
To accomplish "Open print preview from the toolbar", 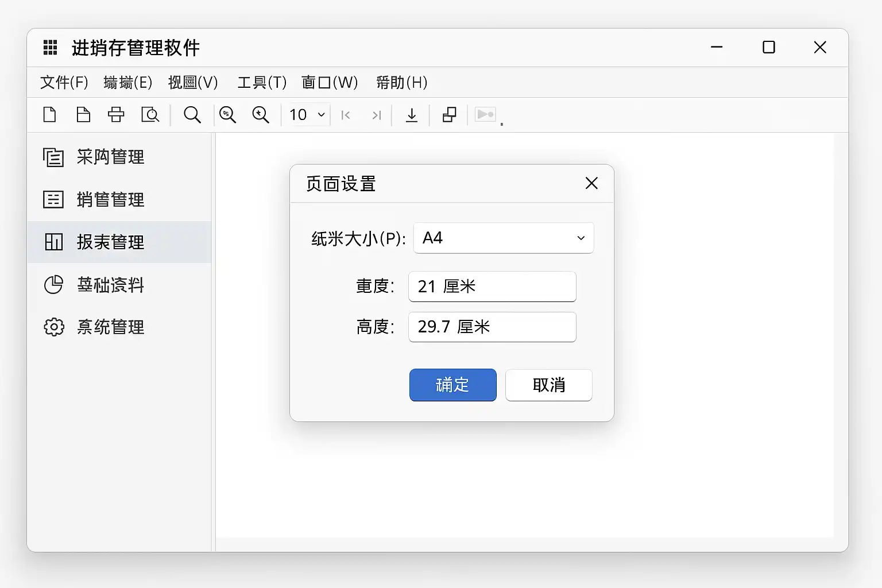I will coord(150,115).
